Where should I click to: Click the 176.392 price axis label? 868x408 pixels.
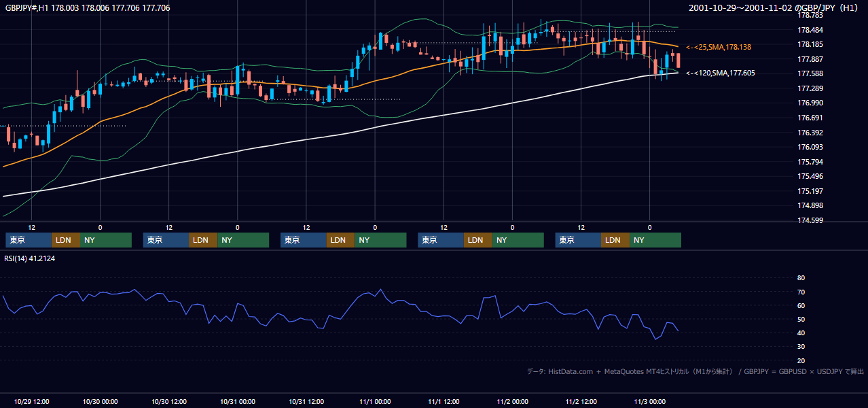810,133
